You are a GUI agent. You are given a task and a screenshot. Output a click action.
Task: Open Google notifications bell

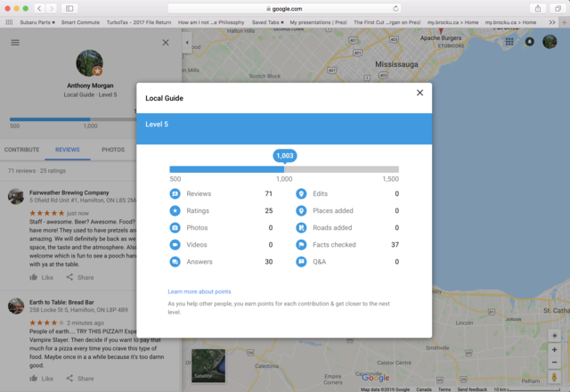tap(530, 42)
